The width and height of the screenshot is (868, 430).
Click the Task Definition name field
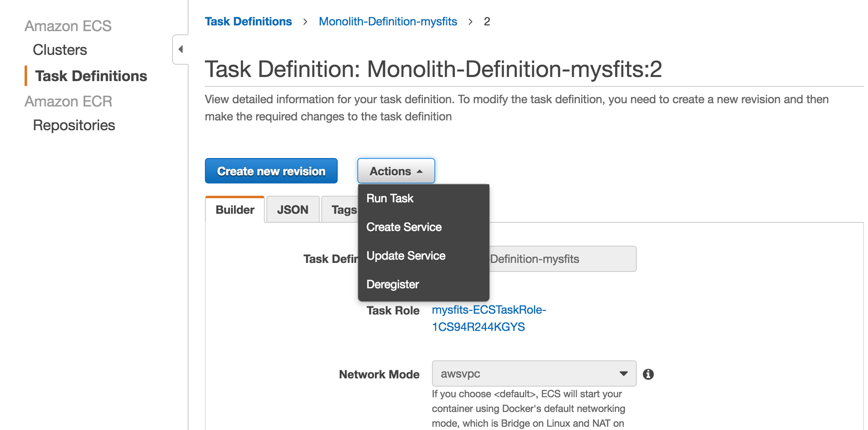[563, 259]
